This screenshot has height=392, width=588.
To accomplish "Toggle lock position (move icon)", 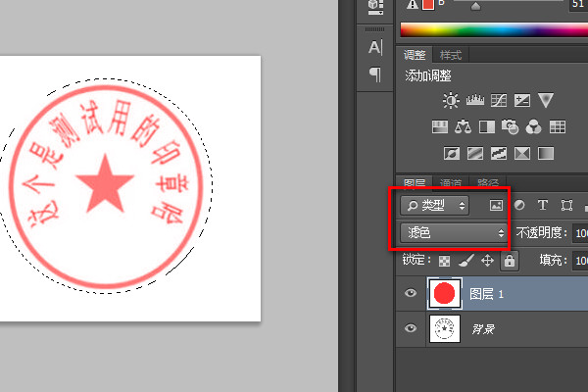I will pos(487,261).
